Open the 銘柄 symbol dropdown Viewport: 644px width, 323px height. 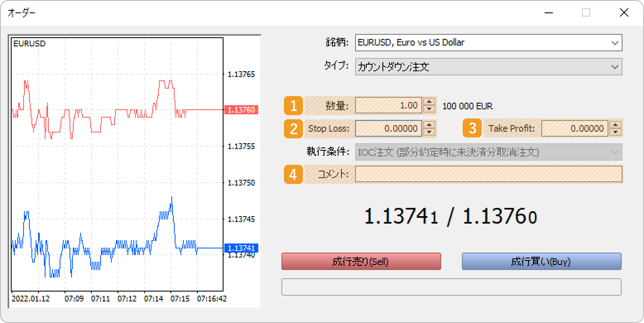point(488,42)
